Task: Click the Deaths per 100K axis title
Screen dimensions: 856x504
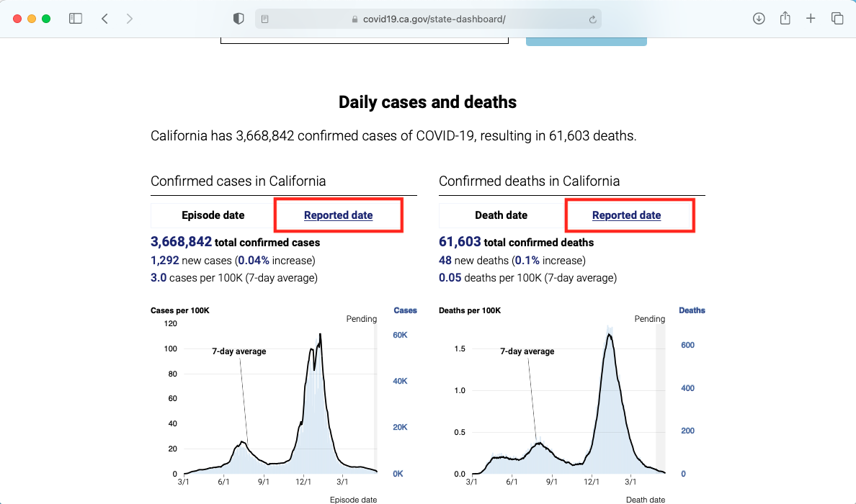Action: [x=470, y=310]
